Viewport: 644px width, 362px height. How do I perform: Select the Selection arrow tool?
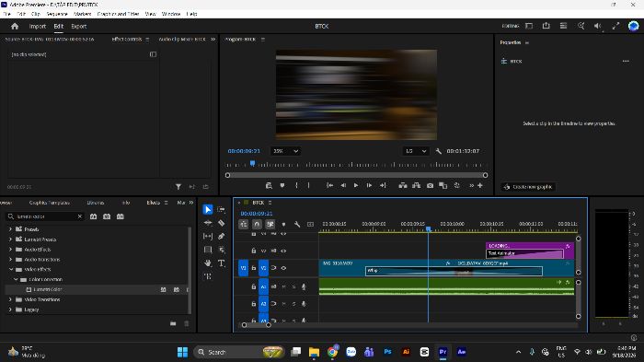(x=208, y=209)
